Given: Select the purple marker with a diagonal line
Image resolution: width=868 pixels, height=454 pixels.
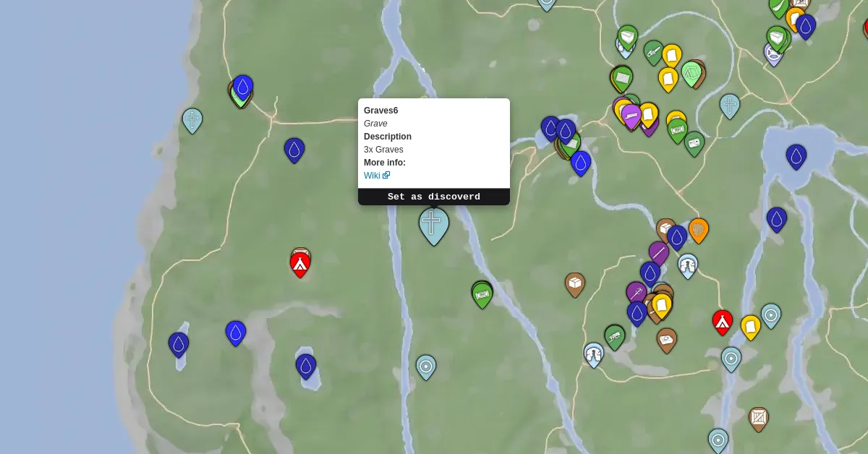Looking at the screenshot, I should tap(658, 254).
